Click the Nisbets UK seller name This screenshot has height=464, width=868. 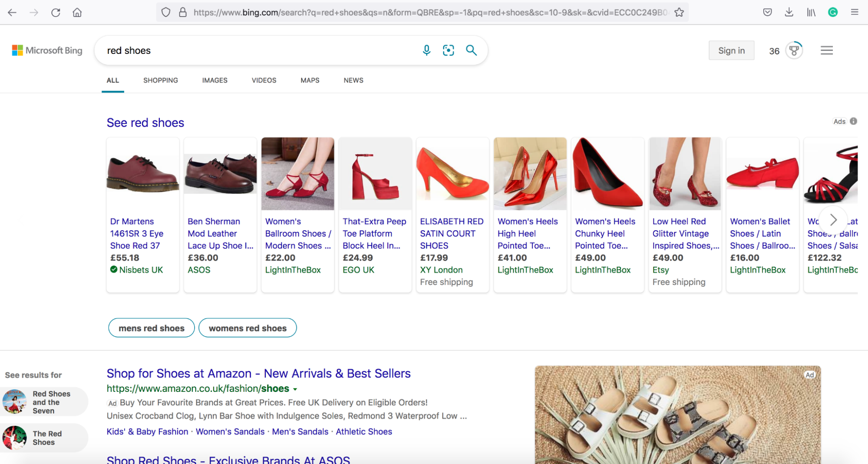(141, 270)
